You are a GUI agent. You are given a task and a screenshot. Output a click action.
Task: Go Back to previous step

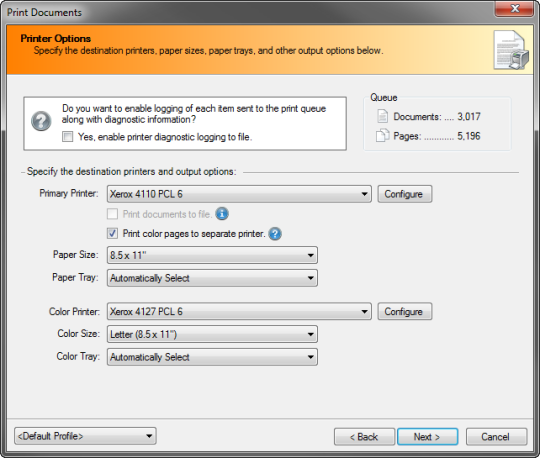[x=364, y=437]
